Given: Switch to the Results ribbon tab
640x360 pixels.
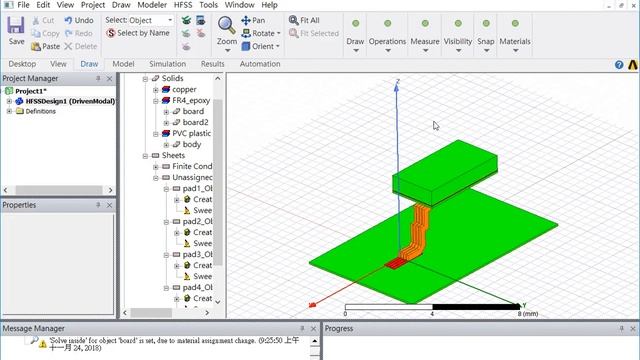Looking at the screenshot, I should [x=212, y=64].
